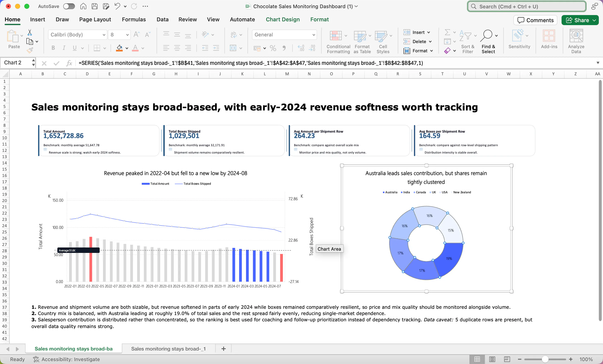Click the Home icon in title bar
The width and height of the screenshot is (603, 364).
click(x=83, y=6)
